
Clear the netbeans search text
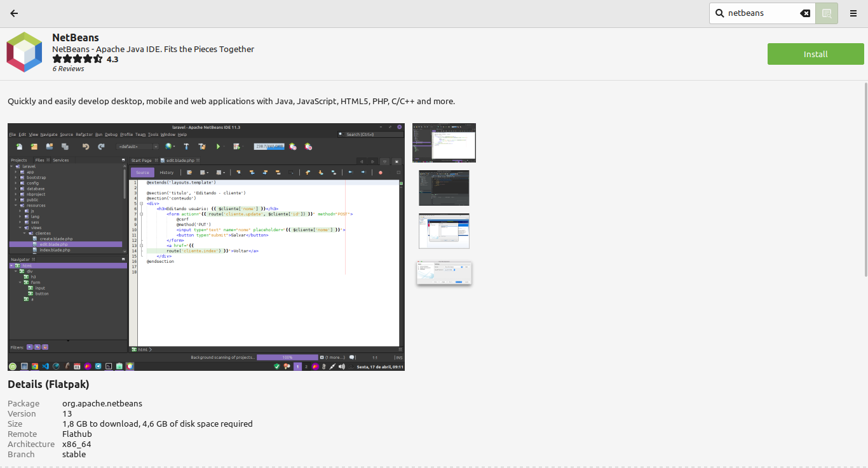pyautogui.click(x=805, y=13)
